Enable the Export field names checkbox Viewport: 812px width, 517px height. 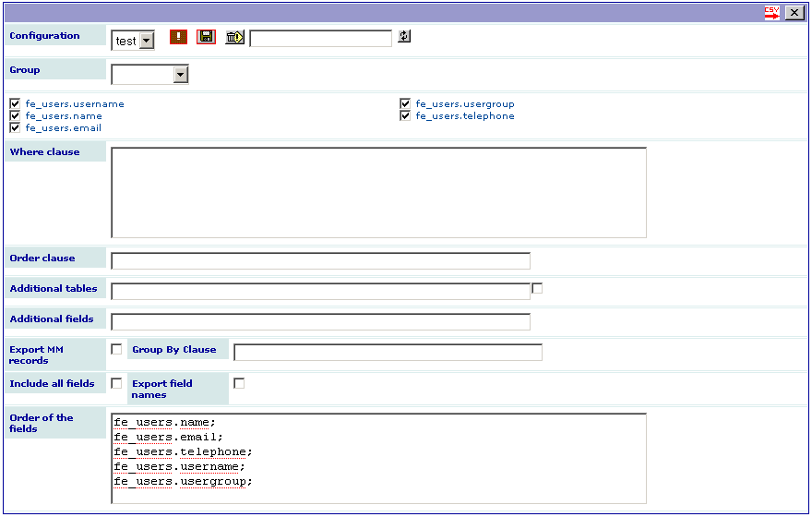point(239,383)
